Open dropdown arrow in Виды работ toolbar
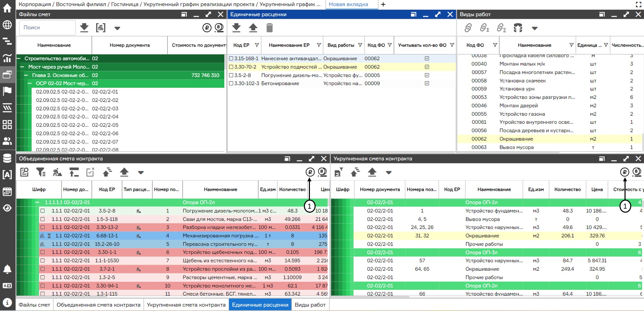The image size is (644, 311). (535, 28)
